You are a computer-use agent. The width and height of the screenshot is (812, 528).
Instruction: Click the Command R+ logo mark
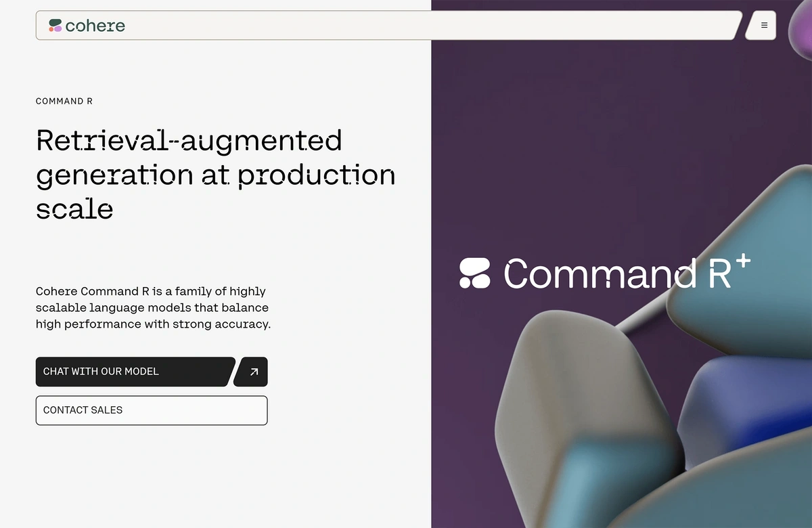[x=475, y=273]
